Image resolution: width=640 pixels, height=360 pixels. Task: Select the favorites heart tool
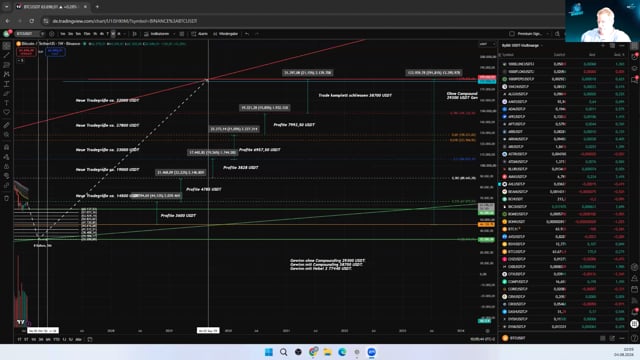coord(7,112)
